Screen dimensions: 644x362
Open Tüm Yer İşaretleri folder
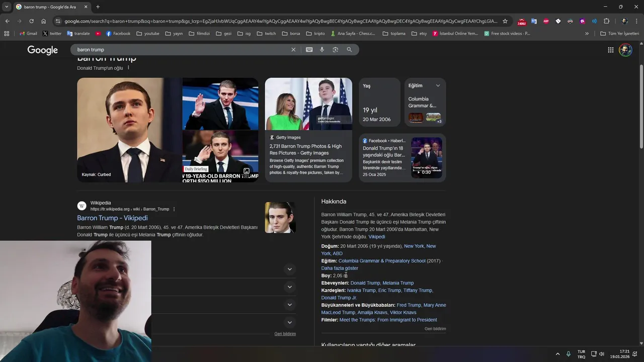pos(619,34)
